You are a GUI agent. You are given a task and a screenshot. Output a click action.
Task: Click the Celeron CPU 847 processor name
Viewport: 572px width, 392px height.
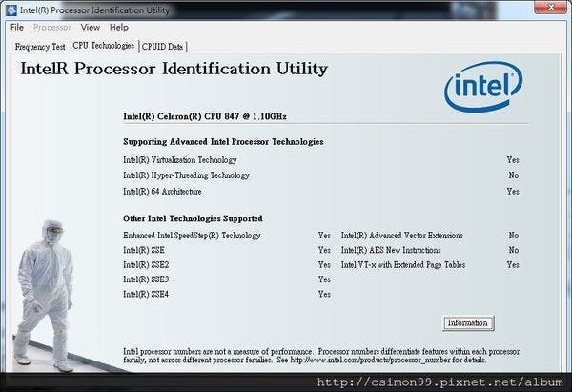(205, 117)
